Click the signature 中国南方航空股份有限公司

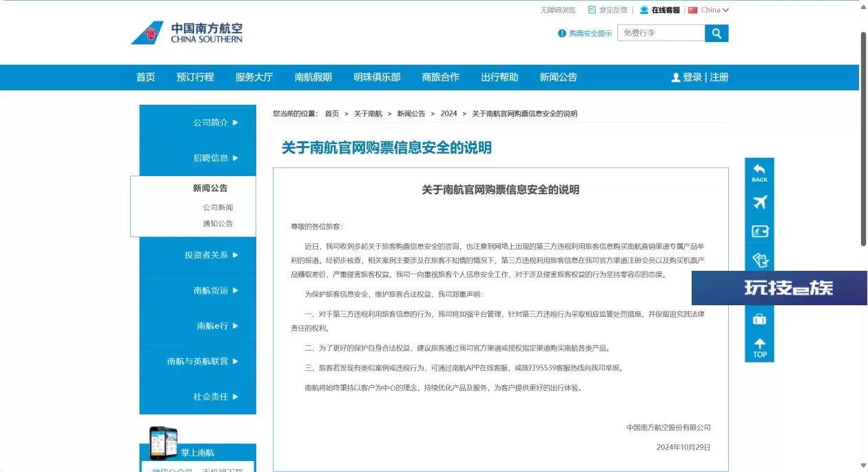pyautogui.click(x=668, y=427)
